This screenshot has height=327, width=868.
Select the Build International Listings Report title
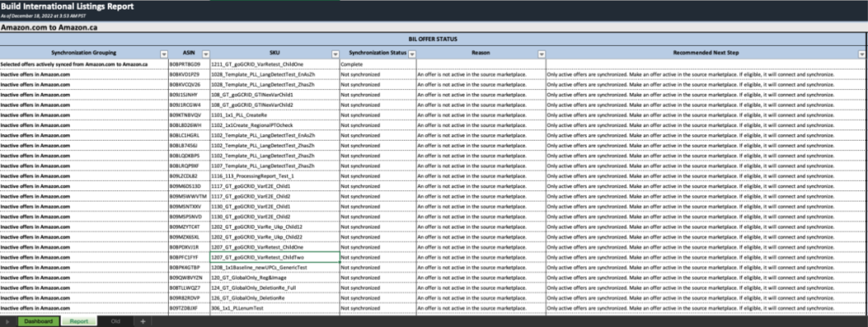pyautogui.click(x=56, y=6)
